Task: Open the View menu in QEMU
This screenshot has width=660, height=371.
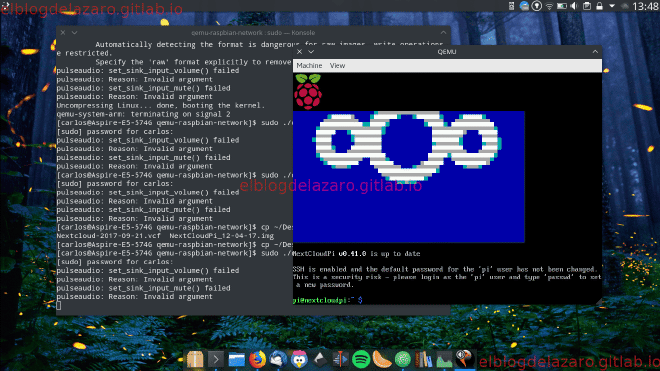Action: (337, 66)
